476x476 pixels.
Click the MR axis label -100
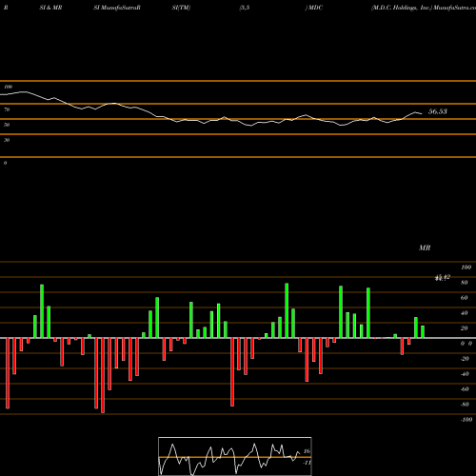466,420
